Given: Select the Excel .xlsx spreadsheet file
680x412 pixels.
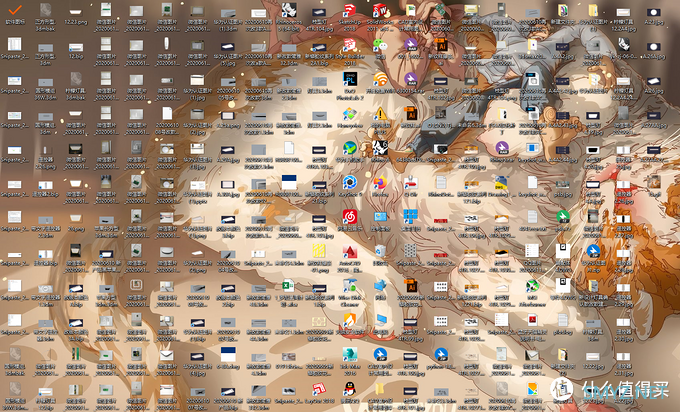Looking at the screenshot, I should tap(289, 286).
